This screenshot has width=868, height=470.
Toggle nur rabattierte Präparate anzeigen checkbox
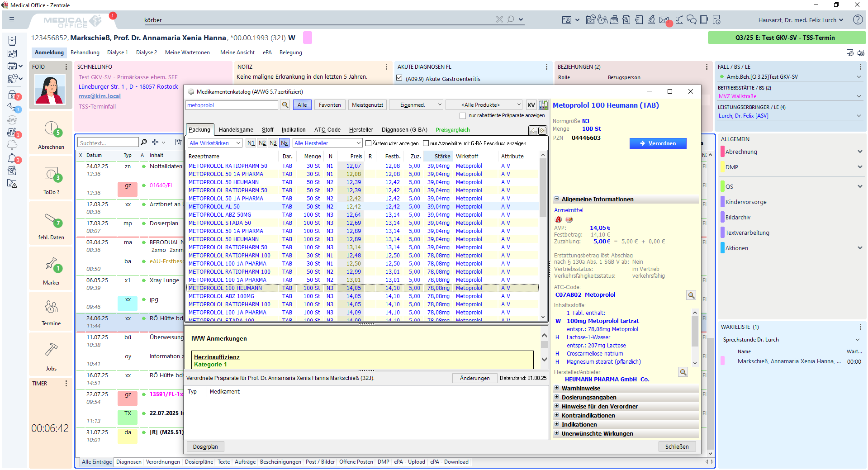pos(463,116)
